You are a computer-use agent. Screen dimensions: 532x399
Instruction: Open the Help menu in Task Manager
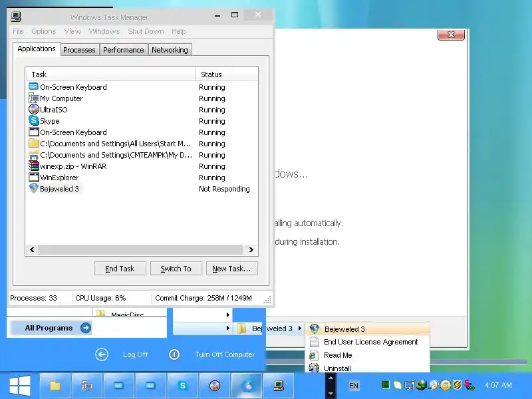click(x=178, y=31)
